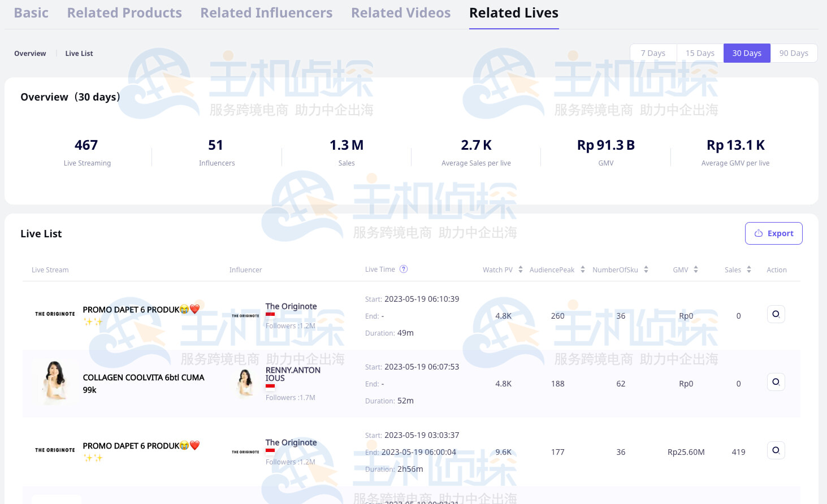The image size is (827, 504).
Task: Choose the 30 Days time range
Action: pyautogui.click(x=747, y=53)
